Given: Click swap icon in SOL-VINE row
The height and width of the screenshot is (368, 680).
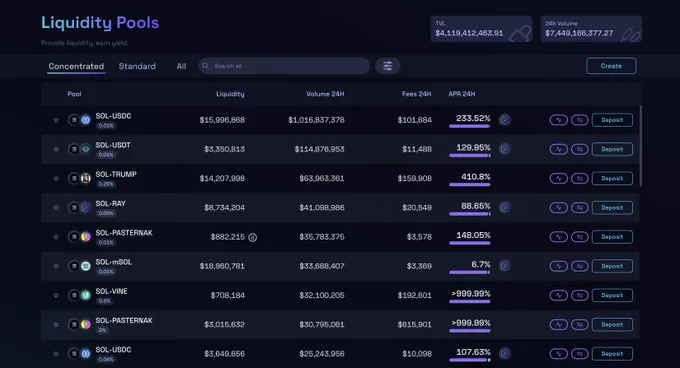Looking at the screenshot, I should (x=580, y=296).
